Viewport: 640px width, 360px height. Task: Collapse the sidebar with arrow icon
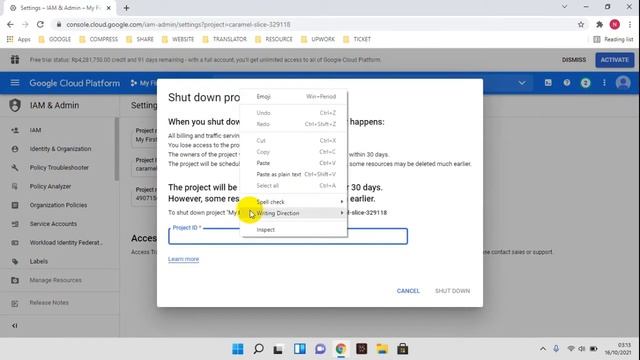tap(15, 326)
